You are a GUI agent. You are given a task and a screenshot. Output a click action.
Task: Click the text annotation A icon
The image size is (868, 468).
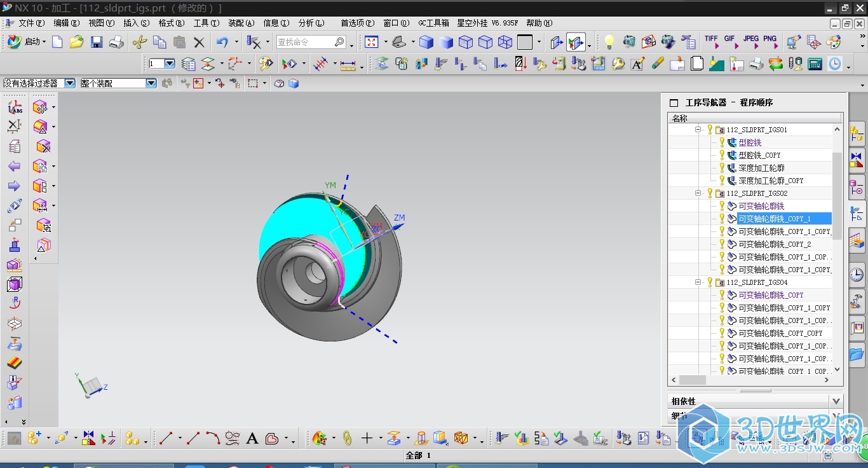point(638,64)
